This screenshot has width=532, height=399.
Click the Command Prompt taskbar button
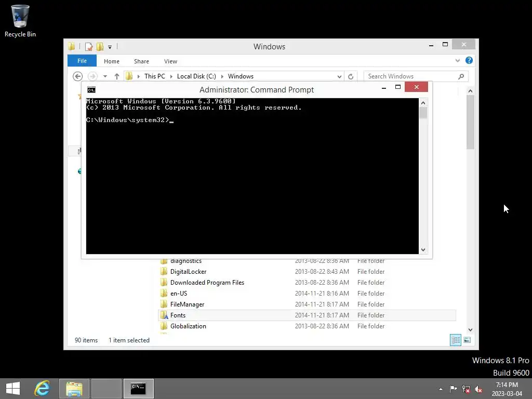138,389
